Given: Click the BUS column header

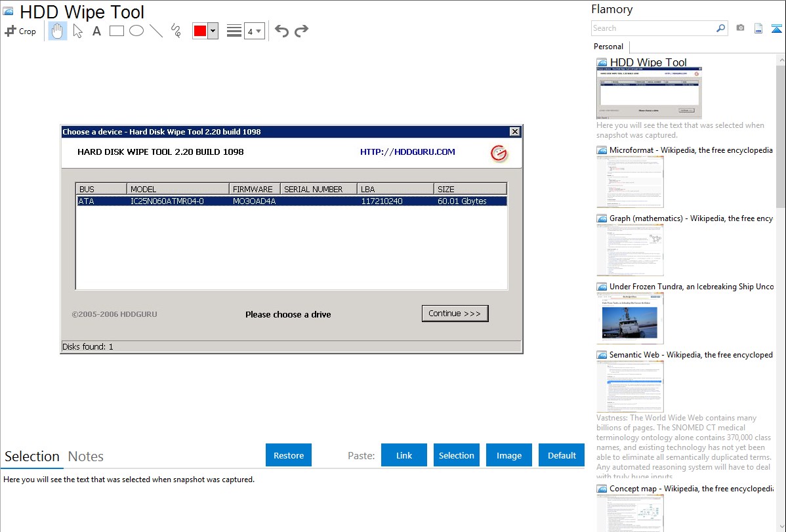Looking at the screenshot, I should (101, 189).
